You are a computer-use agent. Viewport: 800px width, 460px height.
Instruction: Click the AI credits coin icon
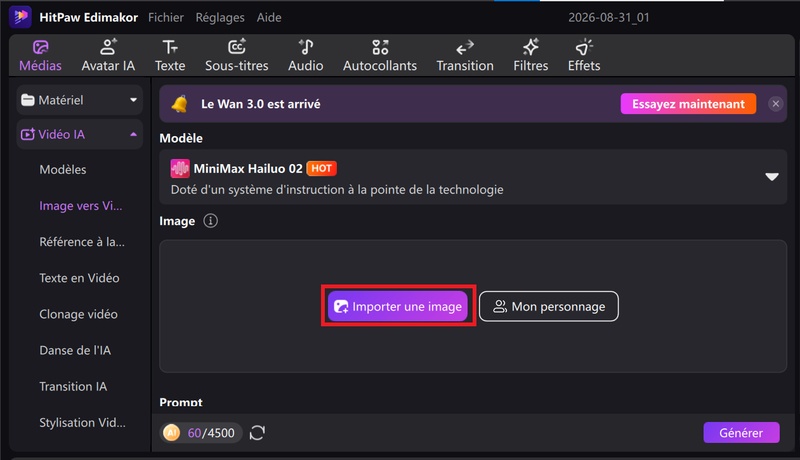[x=171, y=433]
